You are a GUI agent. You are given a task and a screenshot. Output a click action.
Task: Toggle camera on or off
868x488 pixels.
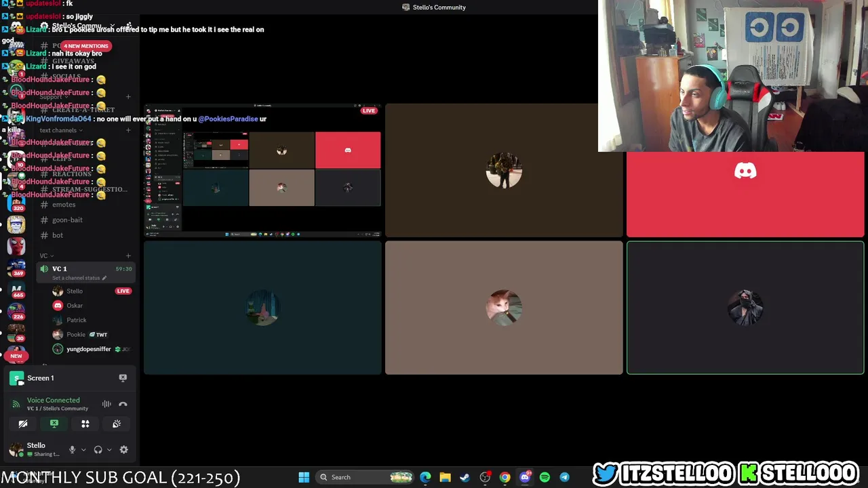[23, 424]
